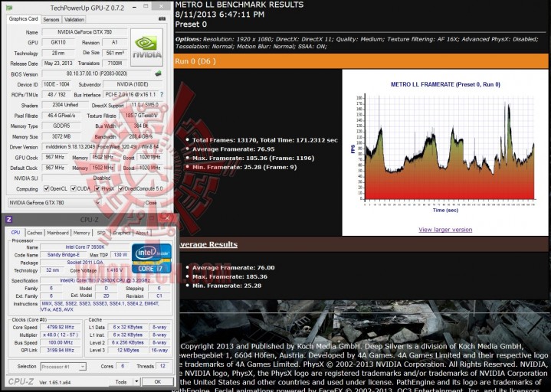Click the Average Results heading

pyautogui.click(x=208, y=244)
